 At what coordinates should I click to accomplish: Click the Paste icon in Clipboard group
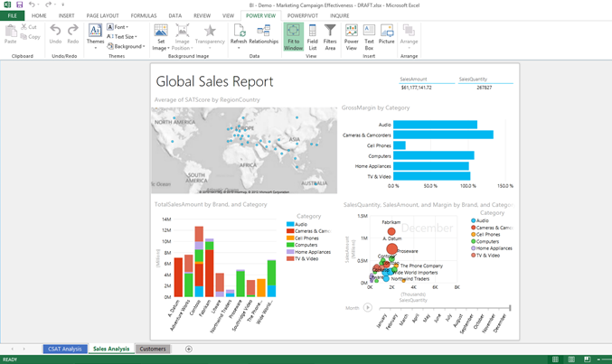(x=11, y=33)
